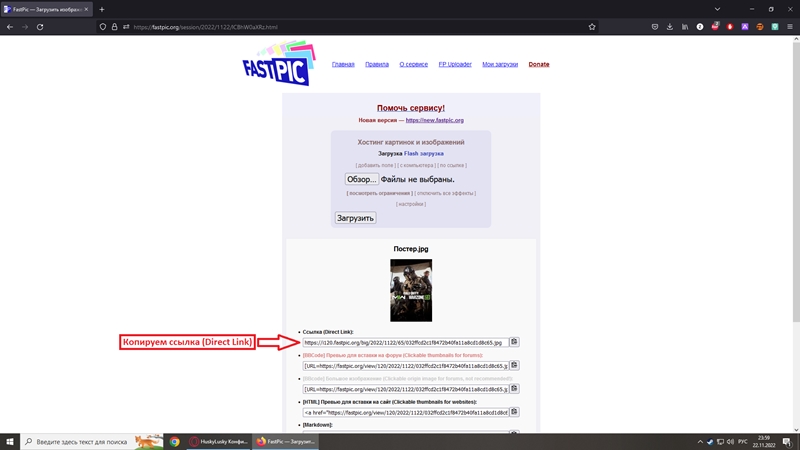This screenshot has width=800, height=450.
Task: Copy the Direct Link using its clipboard icon
Action: click(514, 342)
